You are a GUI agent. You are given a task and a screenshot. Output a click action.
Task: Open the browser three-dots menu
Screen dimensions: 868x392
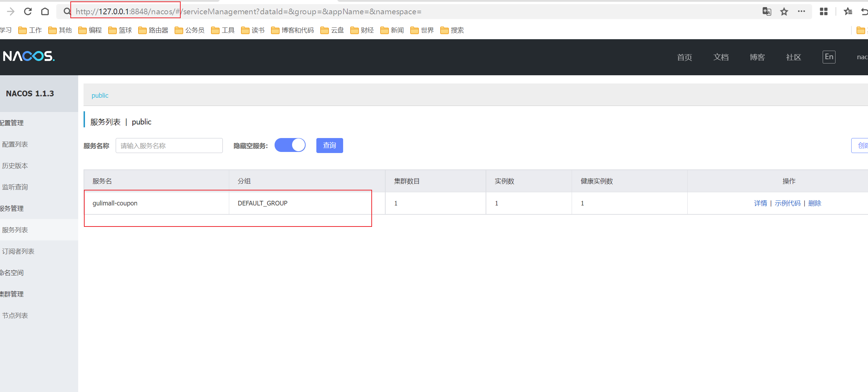pyautogui.click(x=801, y=11)
